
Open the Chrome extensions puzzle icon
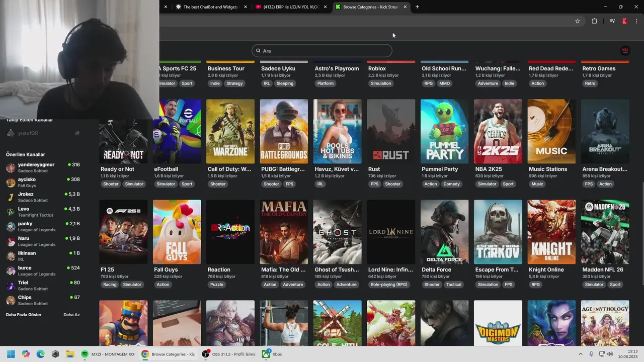tap(594, 21)
